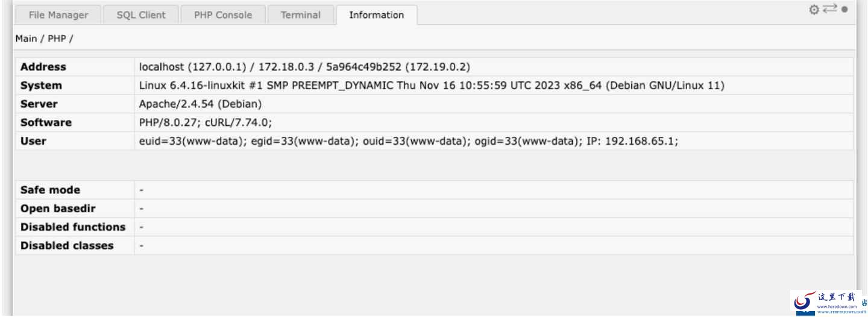Select the PHP Console tab
Viewport: 868px width, 317px height.
(223, 15)
